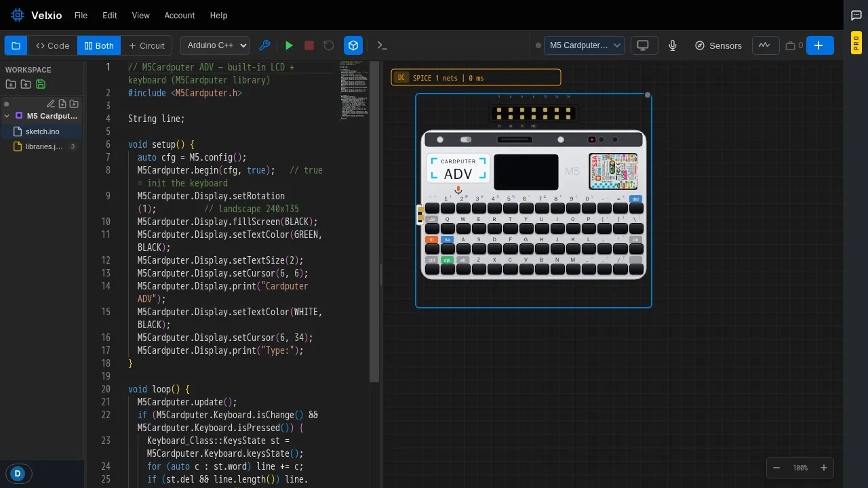
Task: Click the yellow PRO badge
Action: (x=856, y=43)
